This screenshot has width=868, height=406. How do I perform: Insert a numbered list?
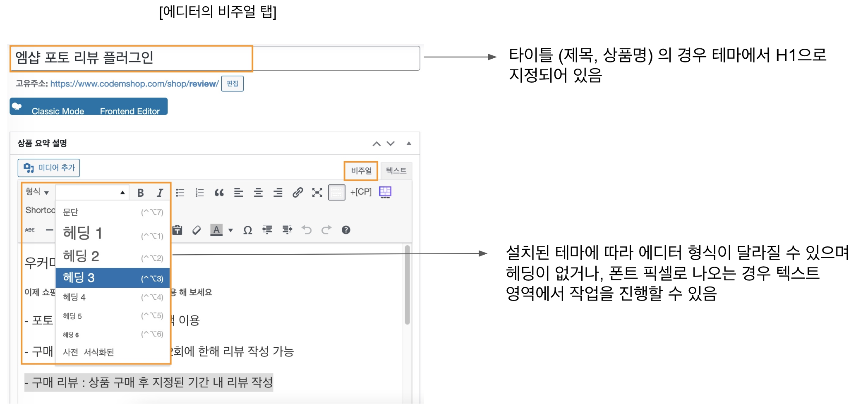199,193
